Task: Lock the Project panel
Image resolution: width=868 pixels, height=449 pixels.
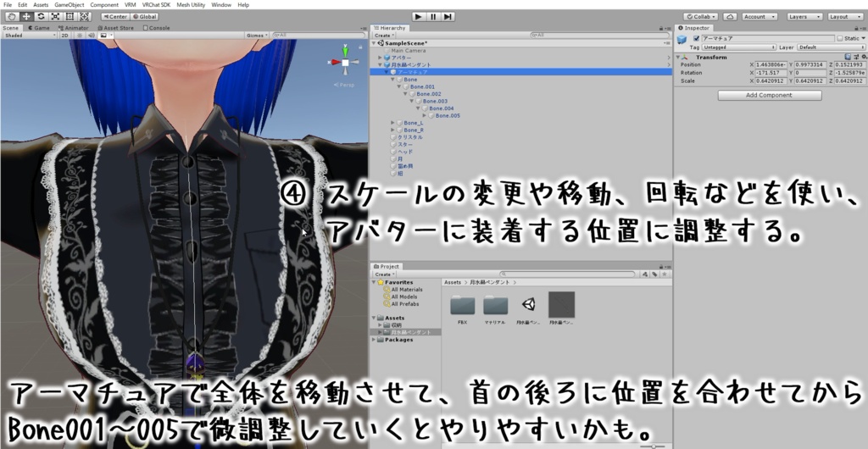Action: 661,267
